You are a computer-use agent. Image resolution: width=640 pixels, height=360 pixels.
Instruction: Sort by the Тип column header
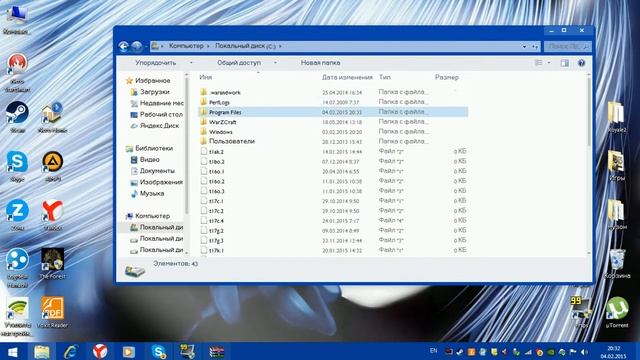pyautogui.click(x=384, y=77)
